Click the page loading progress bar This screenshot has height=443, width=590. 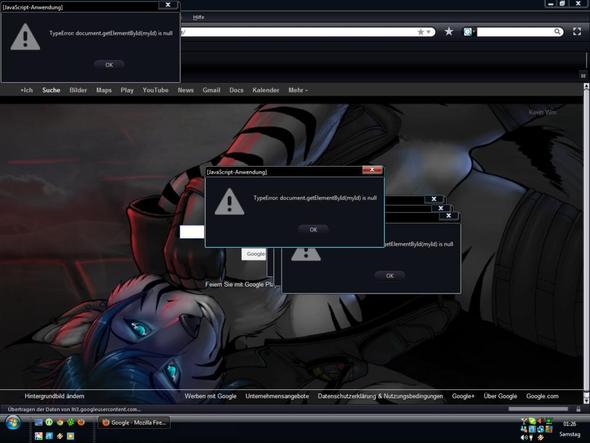538,409
